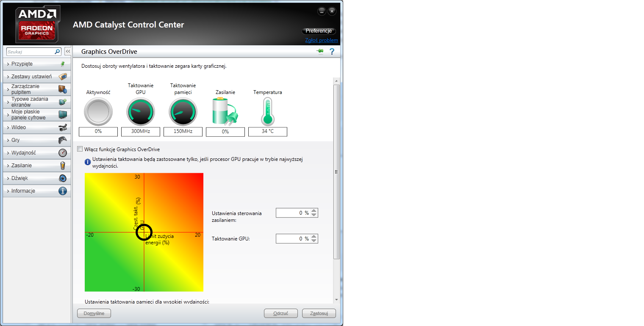The image size is (644, 326).
Task: Click the Aktywność activity gauge
Action: [x=98, y=112]
